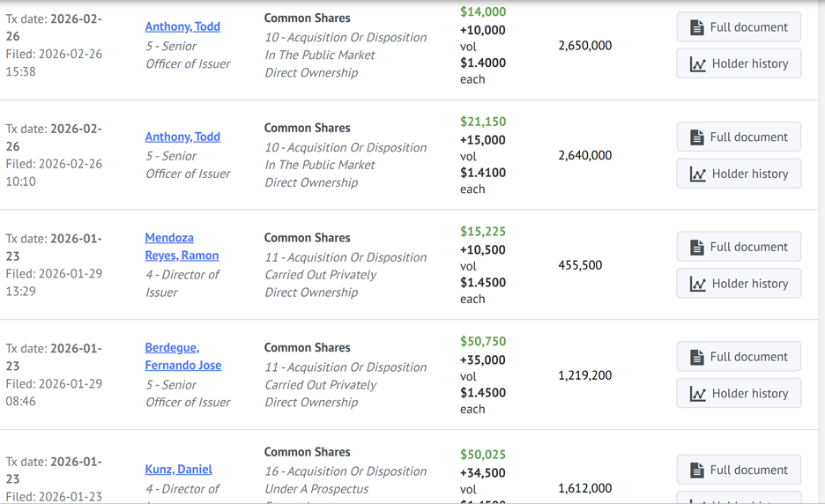Viewport: 825px width, 504px height.
Task: Open Anthony, Todd link filed at 10:10
Action: pyautogui.click(x=182, y=137)
